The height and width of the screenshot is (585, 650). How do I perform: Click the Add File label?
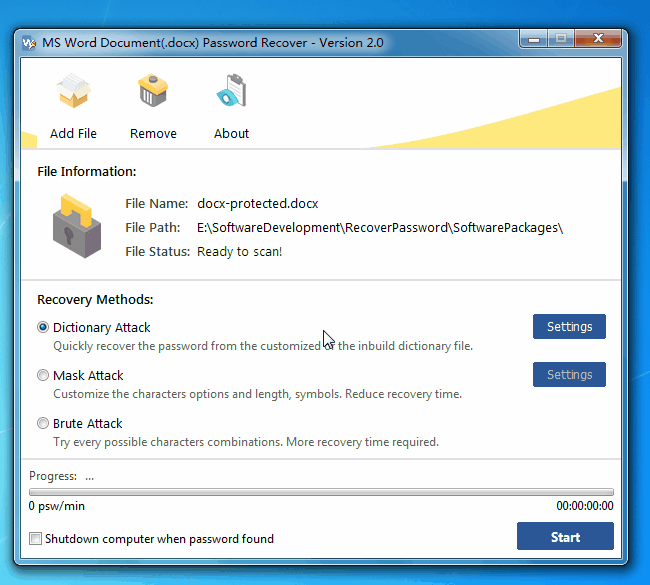click(73, 134)
